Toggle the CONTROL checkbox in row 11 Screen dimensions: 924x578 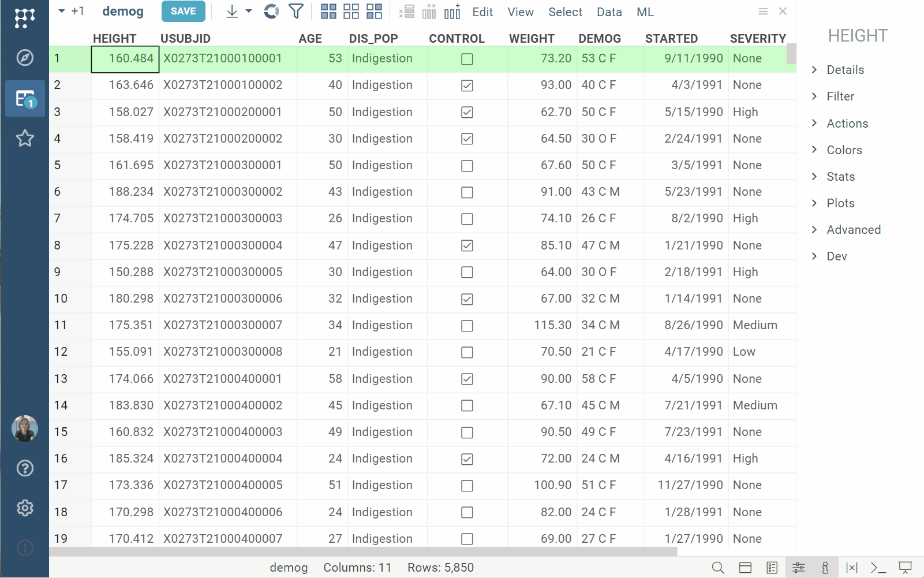(x=467, y=326)
